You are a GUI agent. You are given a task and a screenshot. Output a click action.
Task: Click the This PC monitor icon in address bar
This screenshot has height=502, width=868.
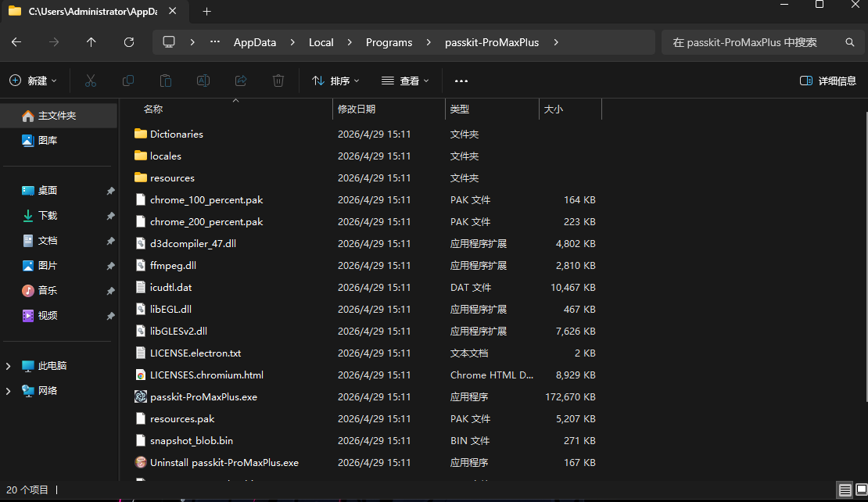[169, 42]
